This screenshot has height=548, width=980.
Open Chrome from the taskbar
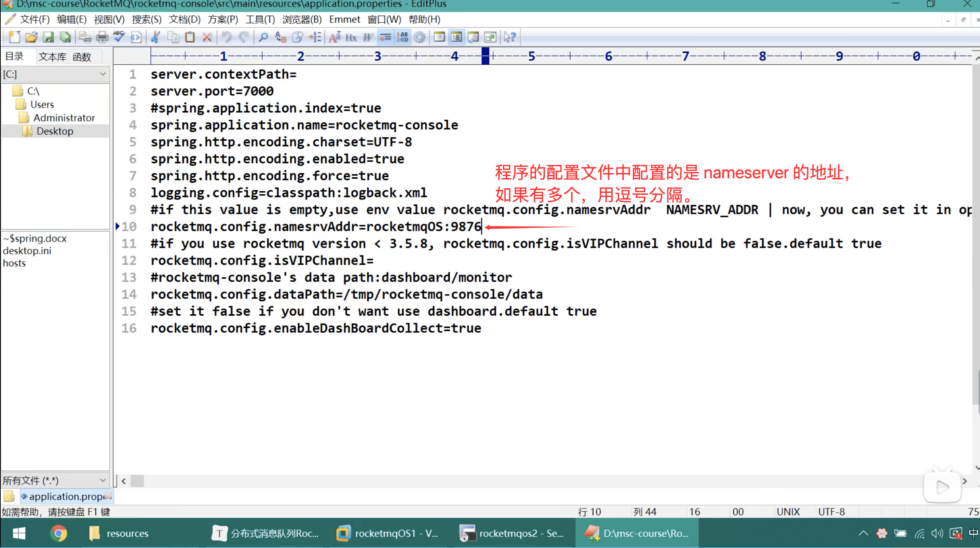point(58,533)
